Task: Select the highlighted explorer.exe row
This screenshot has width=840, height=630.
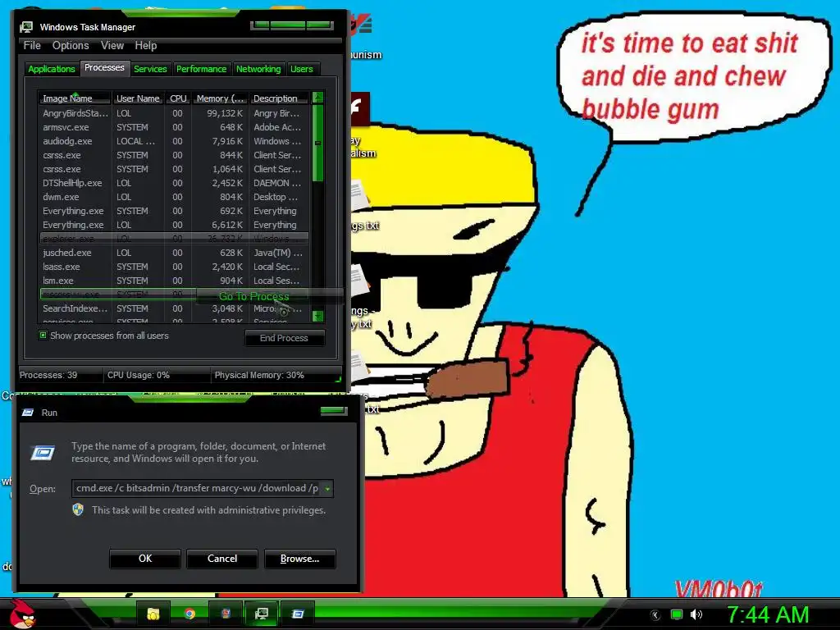Action: (174, 239)
